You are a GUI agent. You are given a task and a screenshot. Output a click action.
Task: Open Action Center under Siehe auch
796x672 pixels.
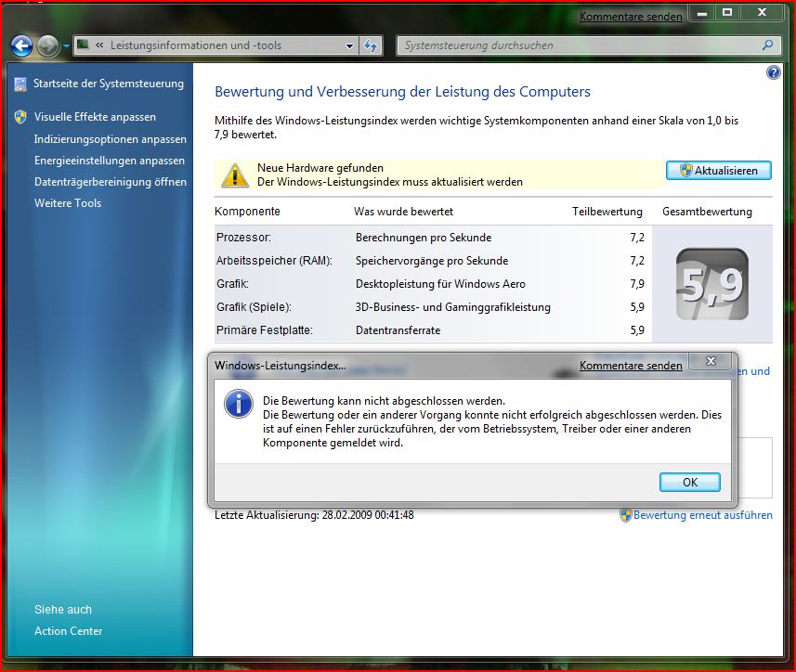tap(69, 631)
